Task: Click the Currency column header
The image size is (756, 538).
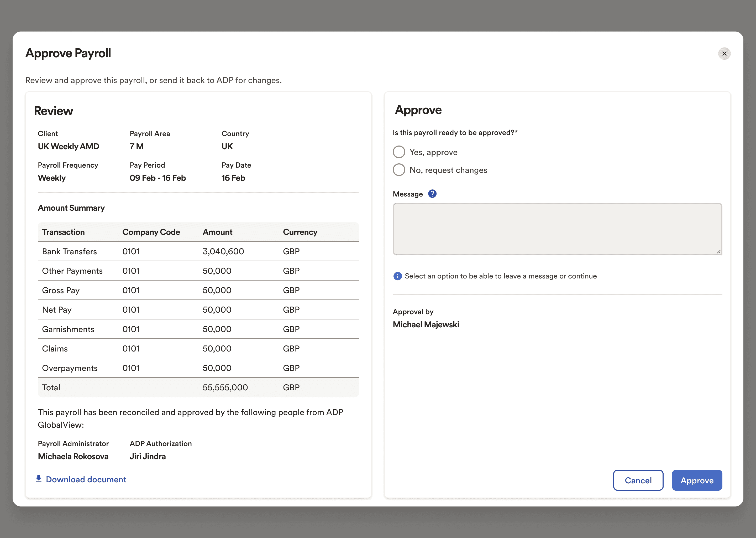Action: (300, 232)
